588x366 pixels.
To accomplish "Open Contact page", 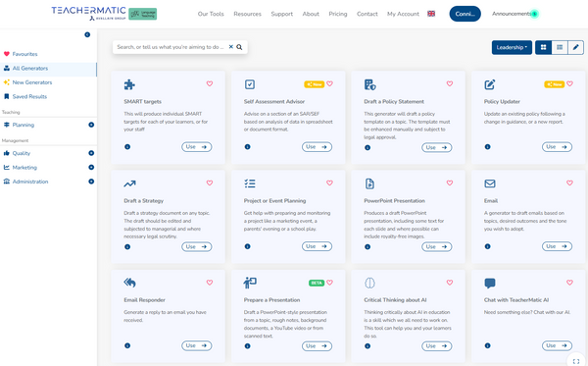I will click(367, 14).
